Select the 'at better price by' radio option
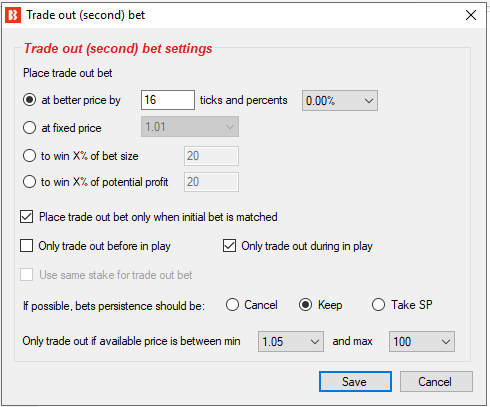490x407 pixels. (29, 100)
